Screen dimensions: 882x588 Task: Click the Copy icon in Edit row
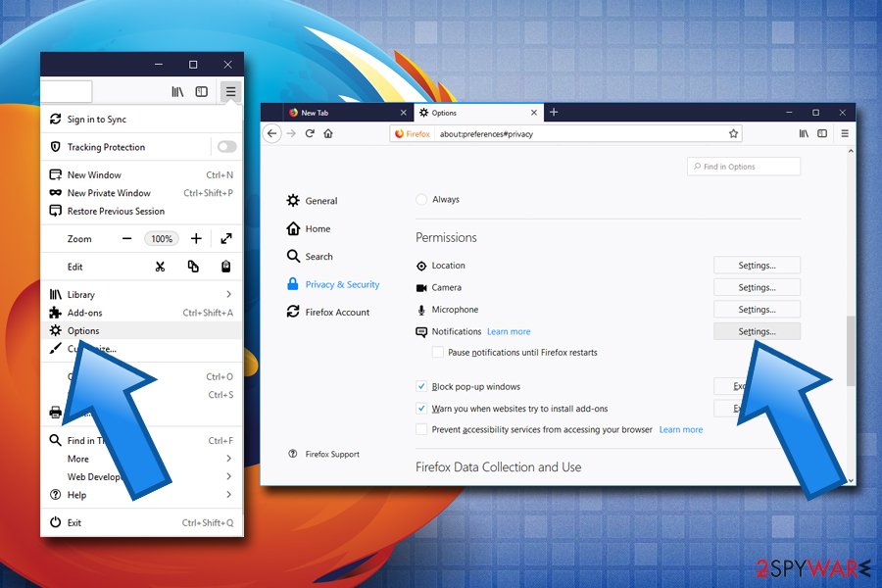coord(193,267)
